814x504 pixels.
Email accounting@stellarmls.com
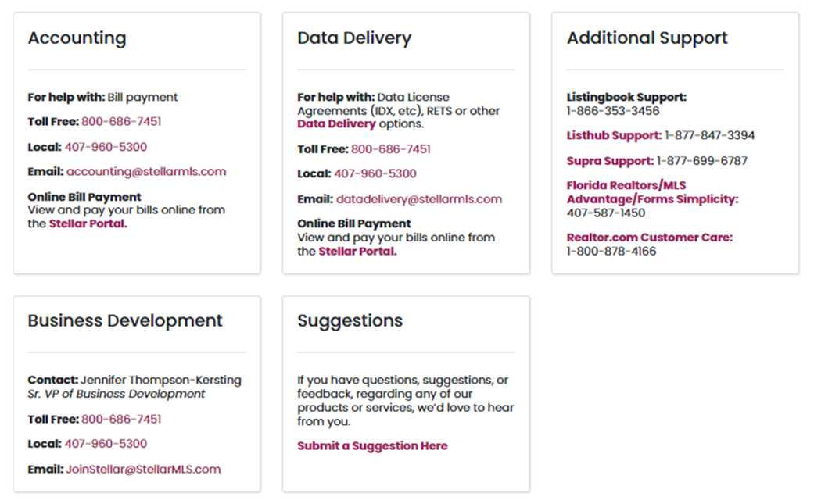[146, 172]
